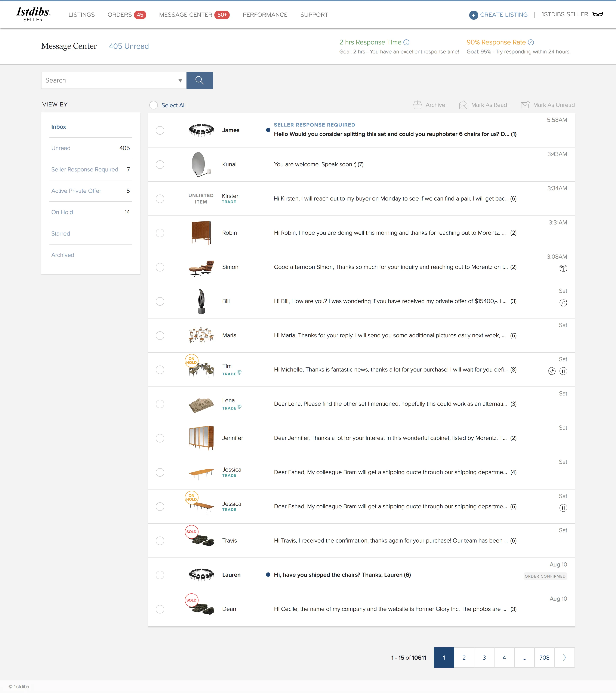Click the magnifier search button
616x693 pixels.
click(x=200, y=80)
